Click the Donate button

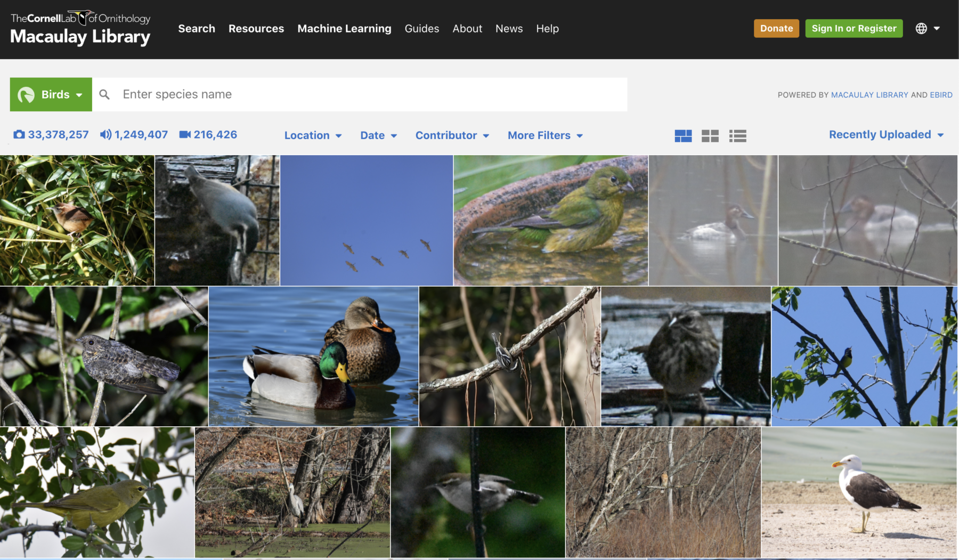pos(776,28)
